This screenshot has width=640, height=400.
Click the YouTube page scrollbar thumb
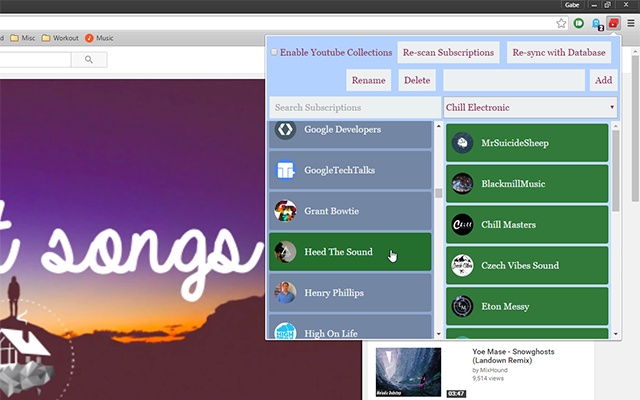click(635, 127)
